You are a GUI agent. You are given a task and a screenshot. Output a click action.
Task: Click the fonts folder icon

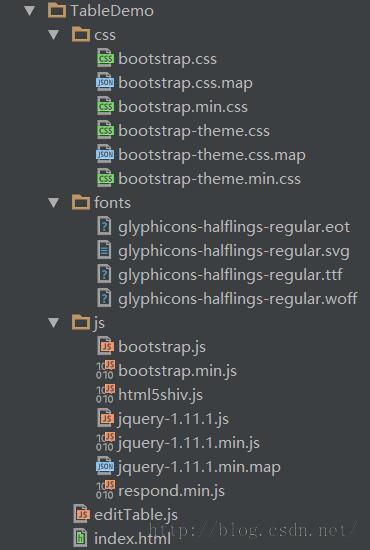(x=81, y=202)
